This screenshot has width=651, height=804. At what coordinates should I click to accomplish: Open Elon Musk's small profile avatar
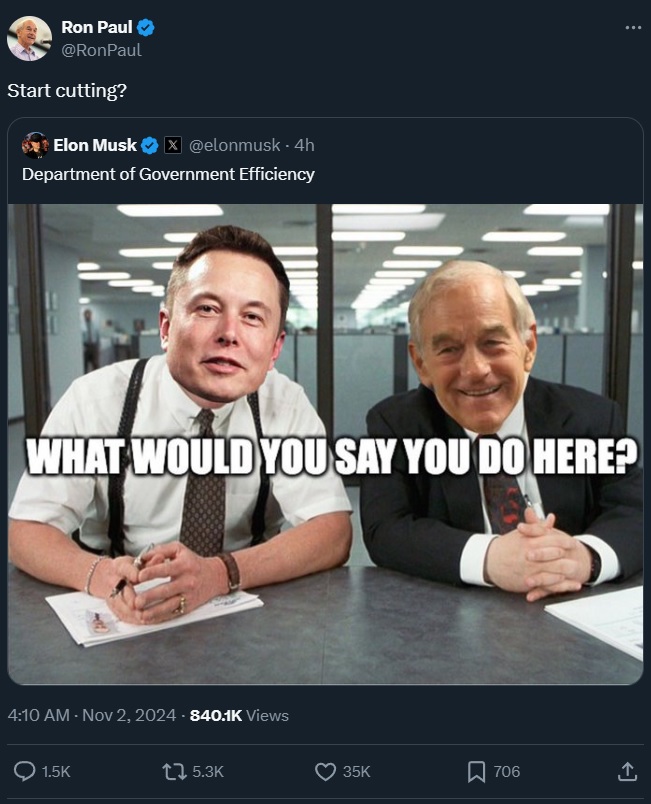click(x=35, y=145)
